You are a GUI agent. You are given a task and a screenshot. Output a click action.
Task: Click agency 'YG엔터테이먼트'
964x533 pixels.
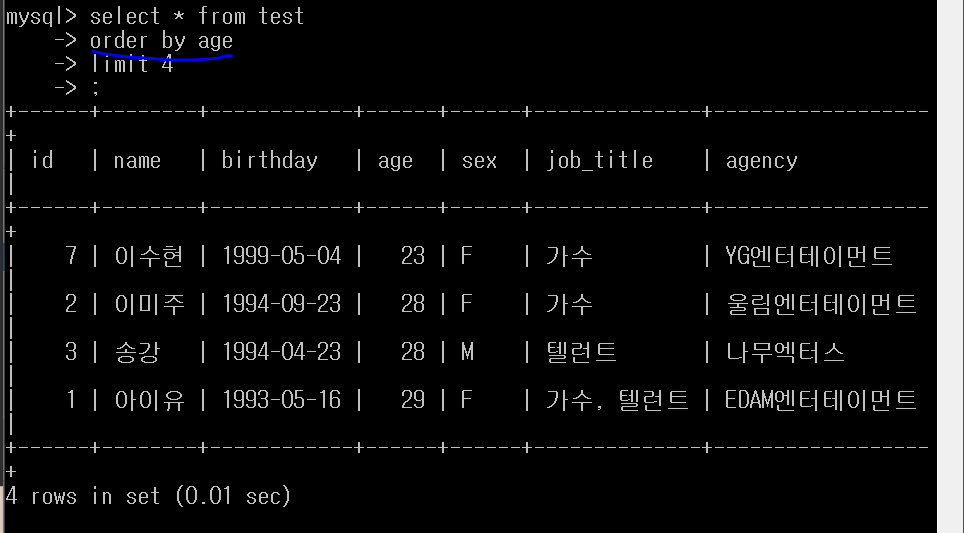pos(808,256)
